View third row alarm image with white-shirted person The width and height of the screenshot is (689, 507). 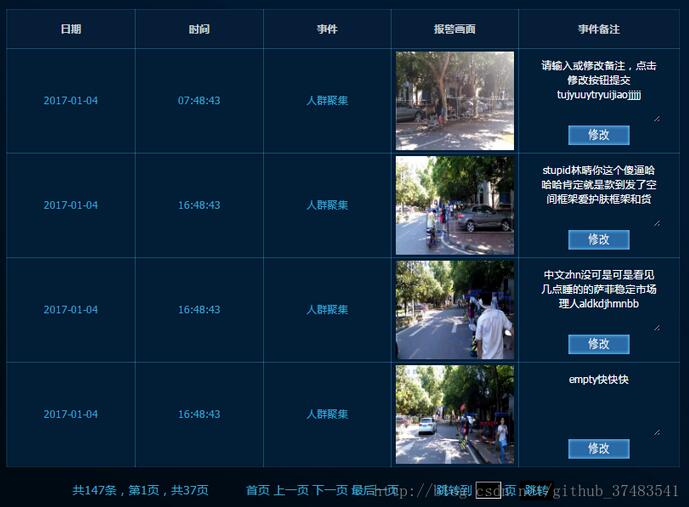pos(455,310)
